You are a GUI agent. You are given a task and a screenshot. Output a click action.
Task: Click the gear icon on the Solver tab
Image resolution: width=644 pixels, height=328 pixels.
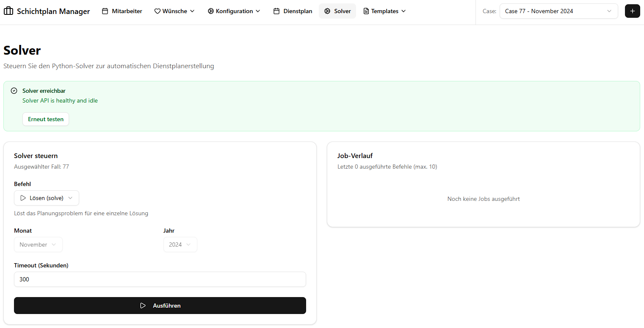[x=327, y=11]
